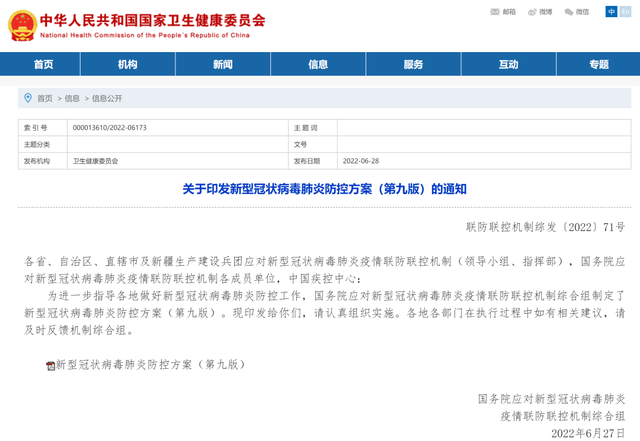Image resolution: width=640 pixels, height=441 pixels.
Task: Click the PDF attachment icon
Action: (50, 366)
